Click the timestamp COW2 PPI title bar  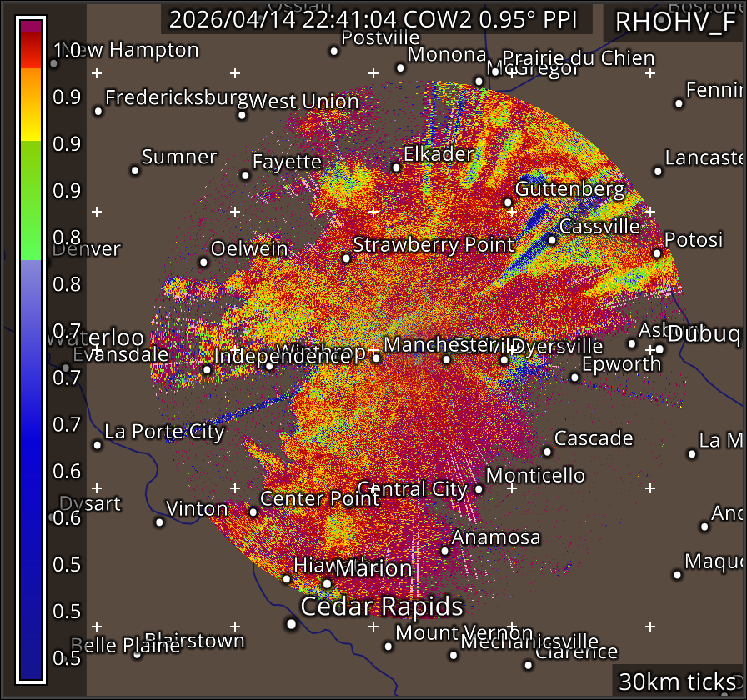[380, 19]
